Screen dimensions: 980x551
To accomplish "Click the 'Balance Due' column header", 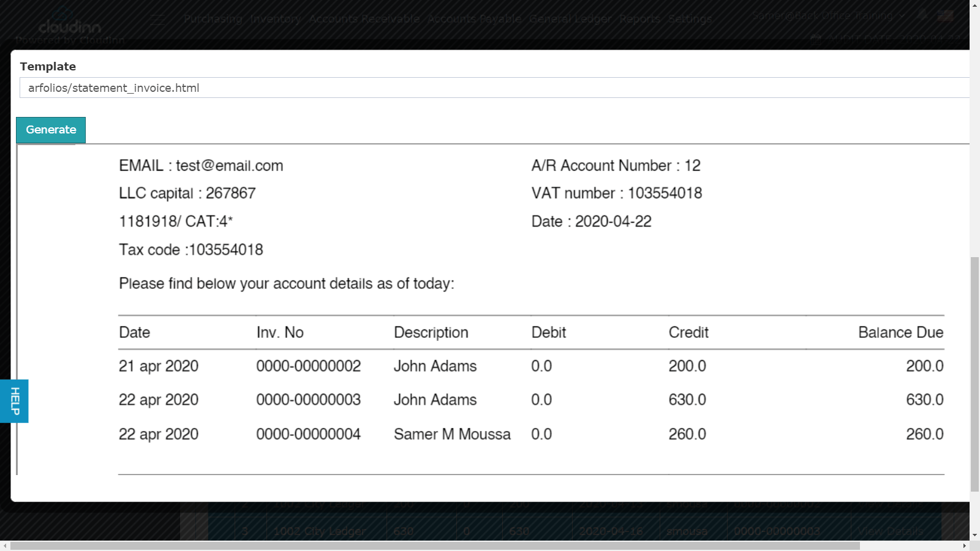I will 900,332.
